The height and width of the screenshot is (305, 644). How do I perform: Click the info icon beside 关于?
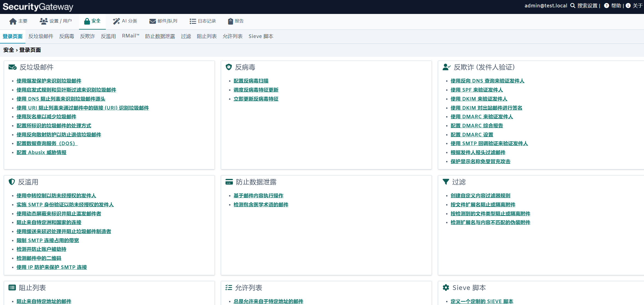click(x=628, y=6)
